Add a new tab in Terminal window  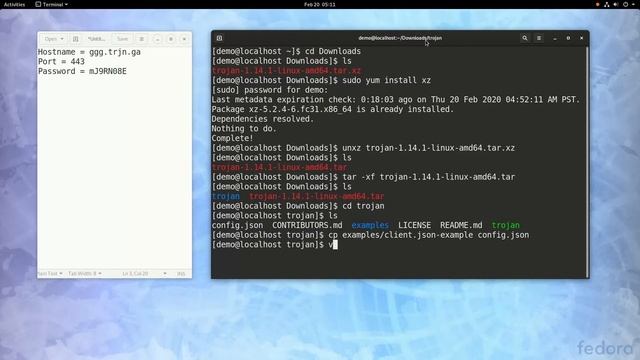coord(219,38)
